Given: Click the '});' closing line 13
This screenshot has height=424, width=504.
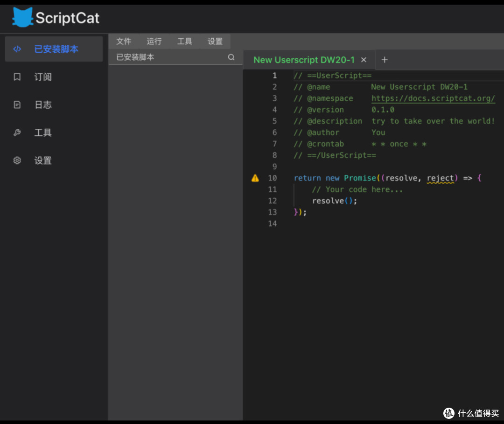Looking at the screenshot, I should pyautogui.click(x=300, y=212).
